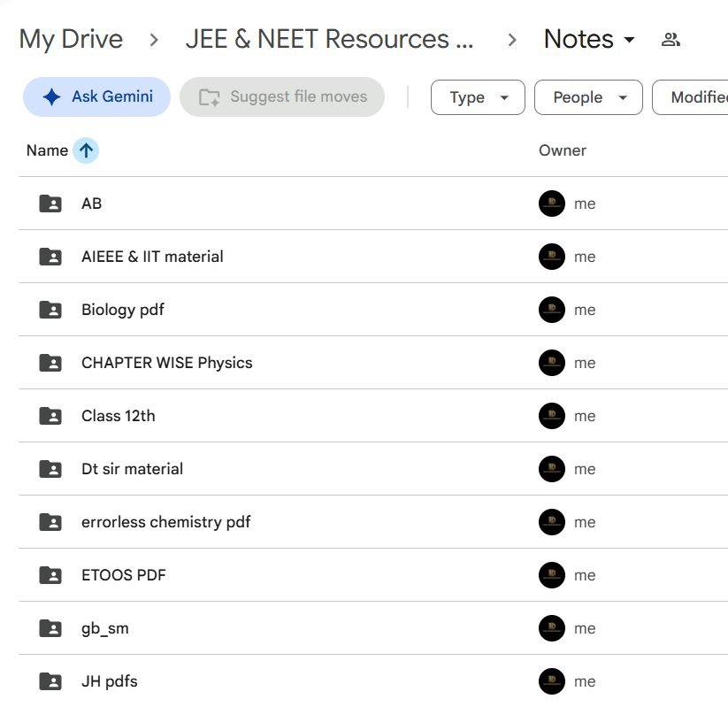Click the Dt sir material folder icon
The image size is (728, 707).
point(50,469)
